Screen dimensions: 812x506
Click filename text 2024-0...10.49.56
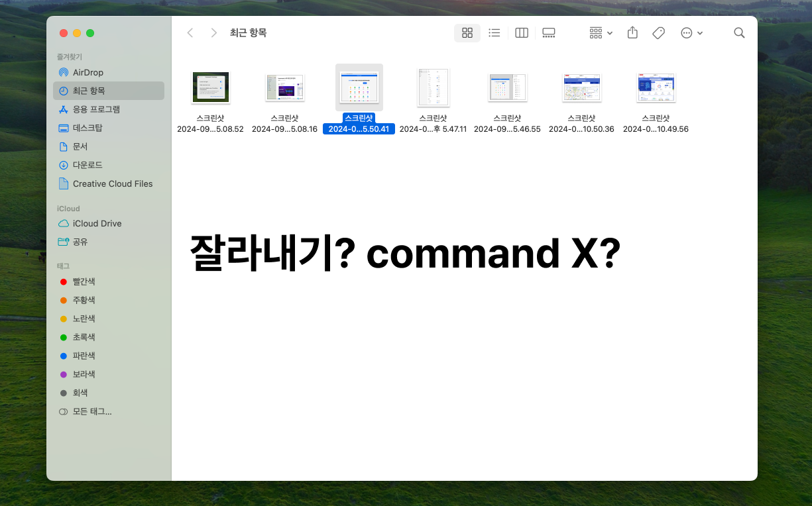point(656,129)
